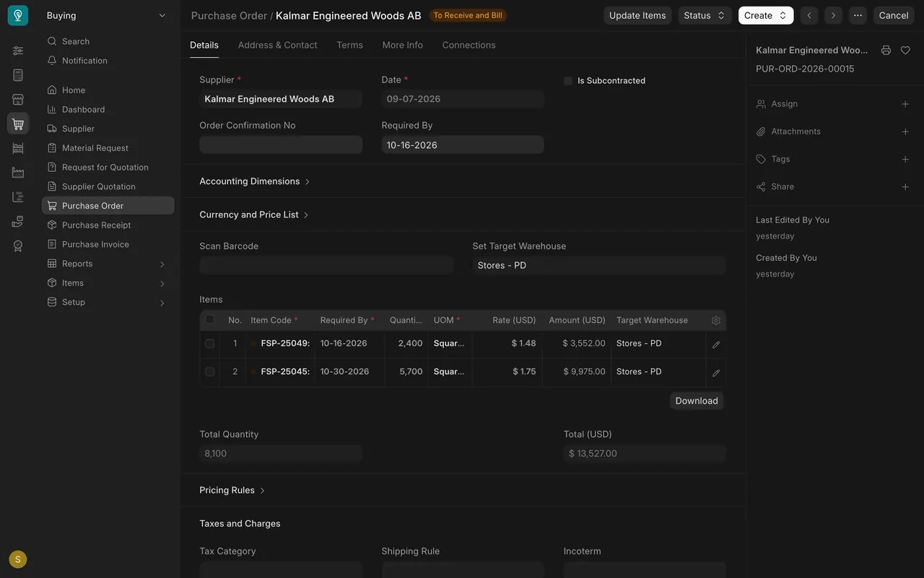Open Buying cart icon in left rail
The image size is (924, 578).
[x=18, y=124]
